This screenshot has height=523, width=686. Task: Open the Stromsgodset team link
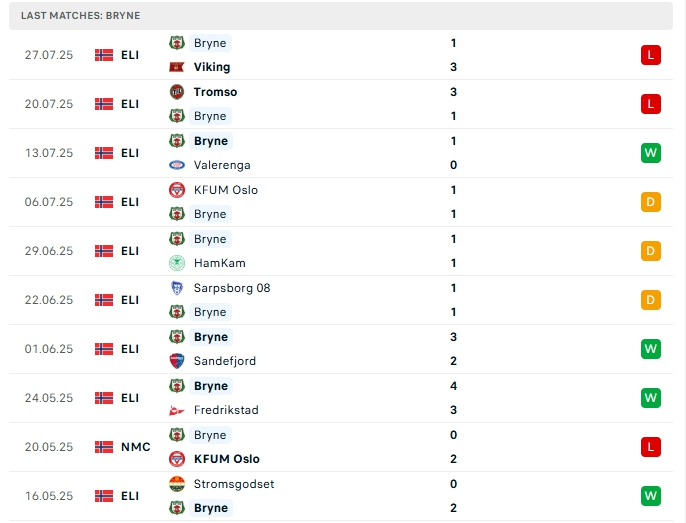coord(234,484)
